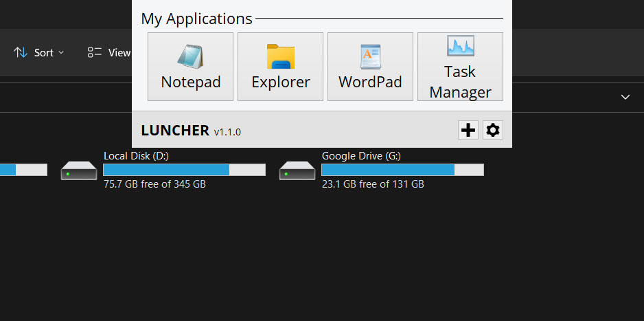644x321 pixels.
Task: Click the Google Drive (G:) label
Action: (361, 156)
